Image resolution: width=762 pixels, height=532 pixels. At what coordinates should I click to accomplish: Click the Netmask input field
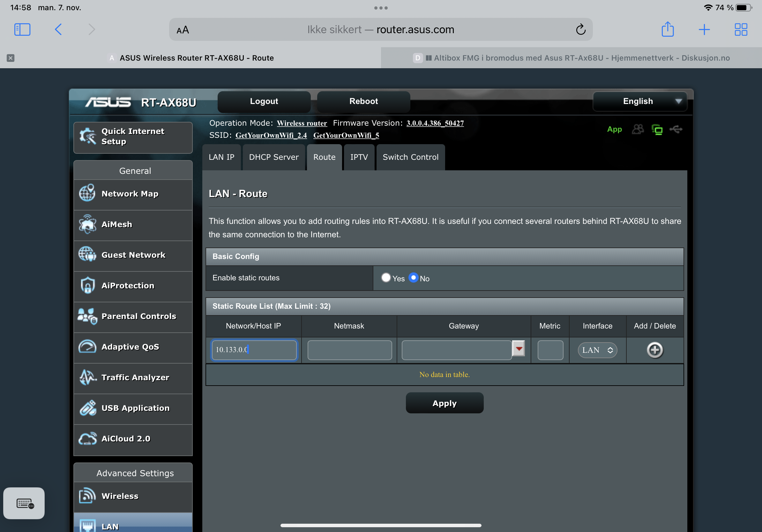coord(349,350)
